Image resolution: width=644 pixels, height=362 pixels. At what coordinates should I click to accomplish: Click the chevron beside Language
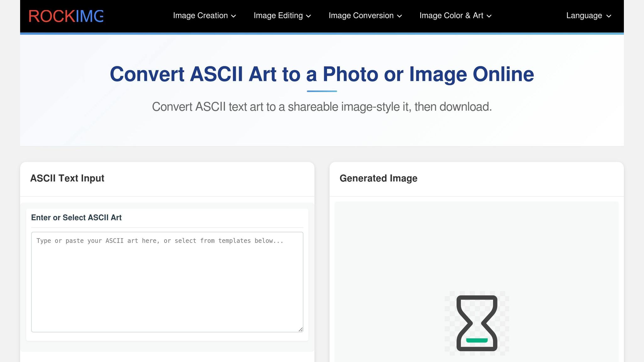(609, 16)
